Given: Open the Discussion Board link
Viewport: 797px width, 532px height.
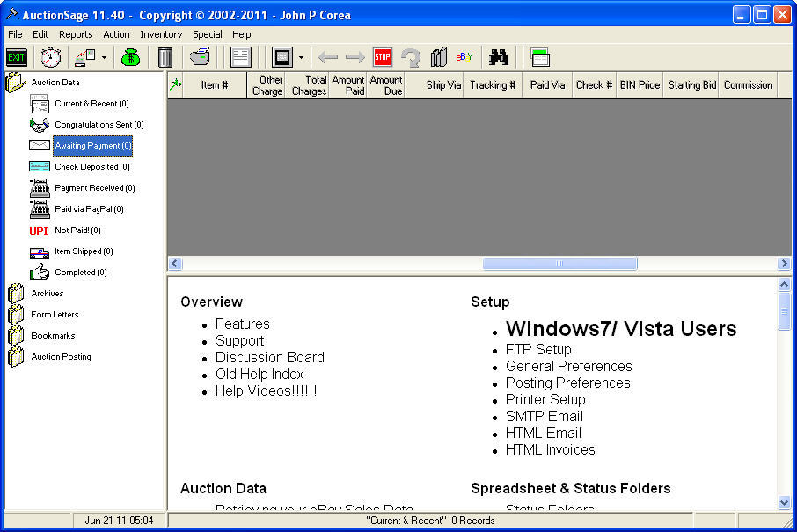Looking at the screenshot, I should 270,358.
